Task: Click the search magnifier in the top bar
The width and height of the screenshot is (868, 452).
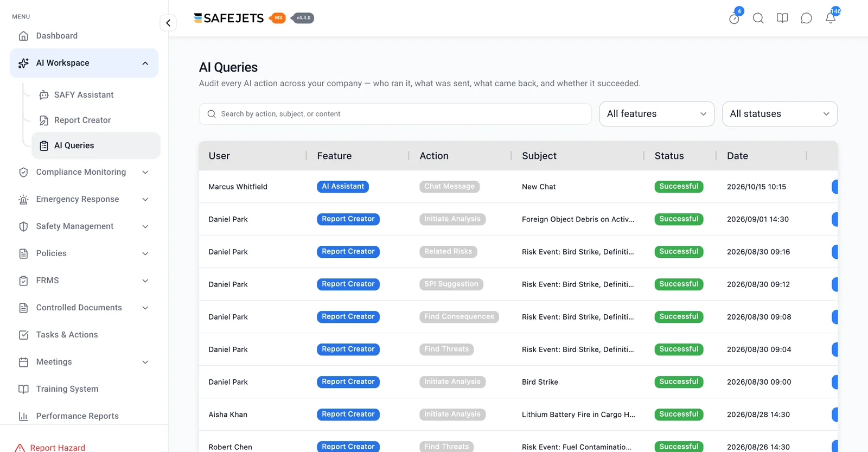Action: point(758,18)
